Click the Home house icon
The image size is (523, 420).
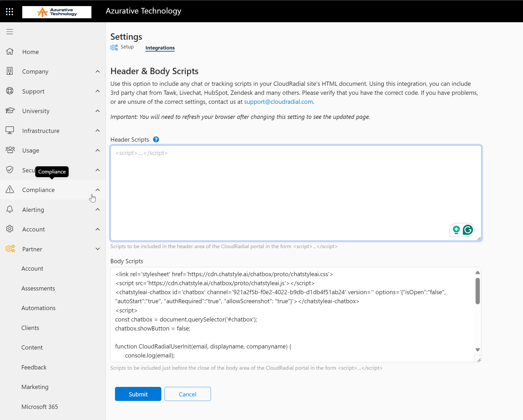10,51
